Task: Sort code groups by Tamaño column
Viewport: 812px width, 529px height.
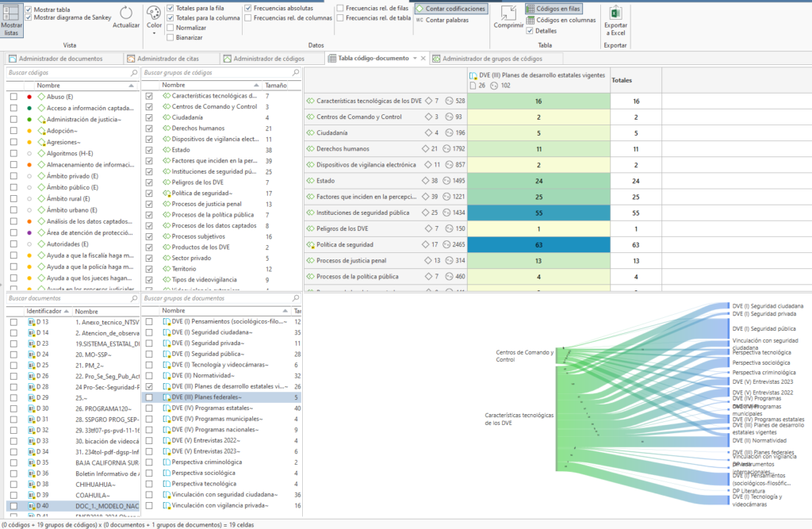Action: coord(275,86)
